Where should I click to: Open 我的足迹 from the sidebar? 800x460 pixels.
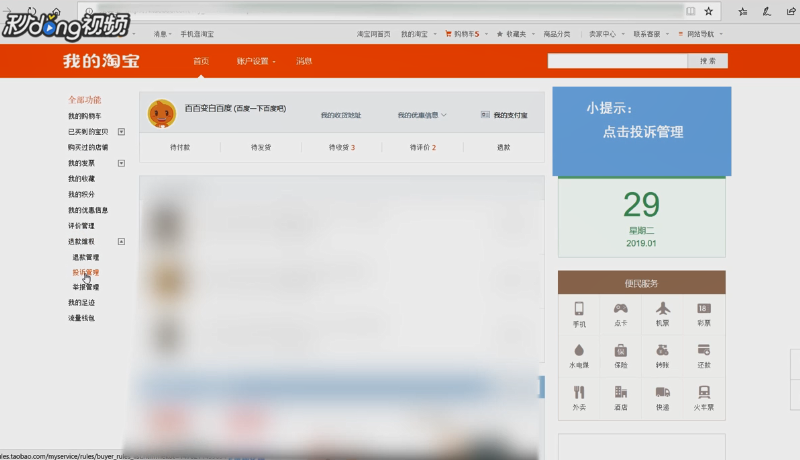[x=82, y=302]
